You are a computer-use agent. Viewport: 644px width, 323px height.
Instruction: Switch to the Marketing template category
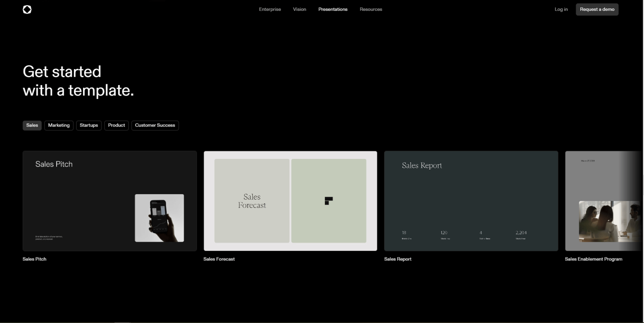click(x=59, y=125)
